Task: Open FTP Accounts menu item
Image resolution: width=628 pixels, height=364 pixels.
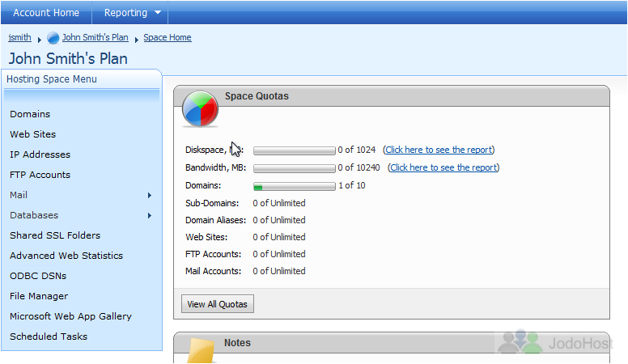Action: pyautogui.click(x=40, y=175)
